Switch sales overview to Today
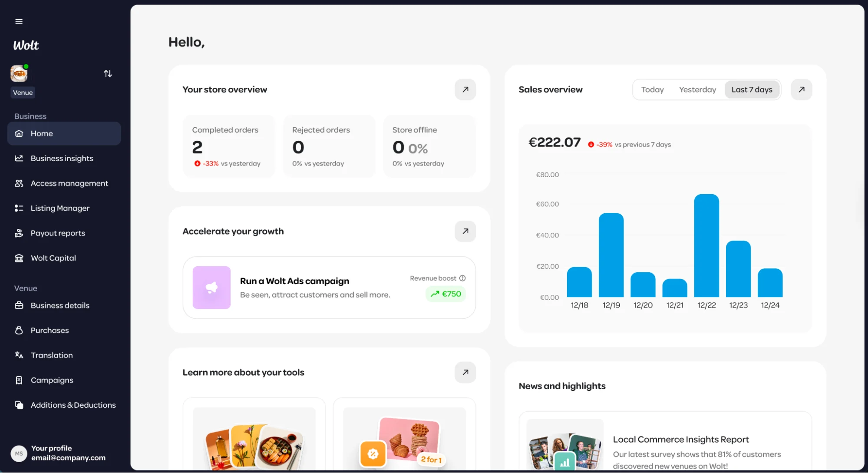 pos(652,89)
